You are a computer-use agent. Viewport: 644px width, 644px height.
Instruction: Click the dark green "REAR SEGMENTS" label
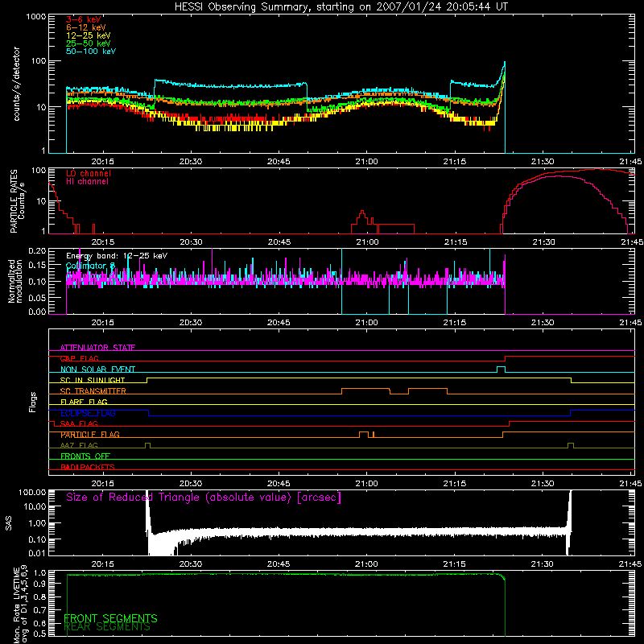(107, 627)
